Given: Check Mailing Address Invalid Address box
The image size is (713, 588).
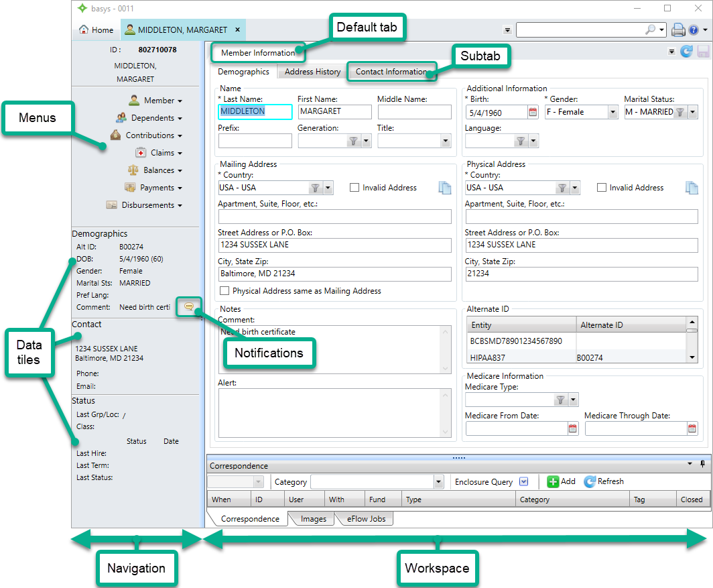Looking at the screenshot, I should coord(354,188).
